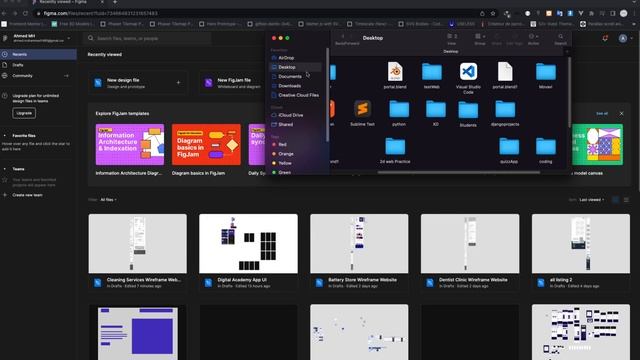Collapse the Favorite files section

(x=5, y=136)
